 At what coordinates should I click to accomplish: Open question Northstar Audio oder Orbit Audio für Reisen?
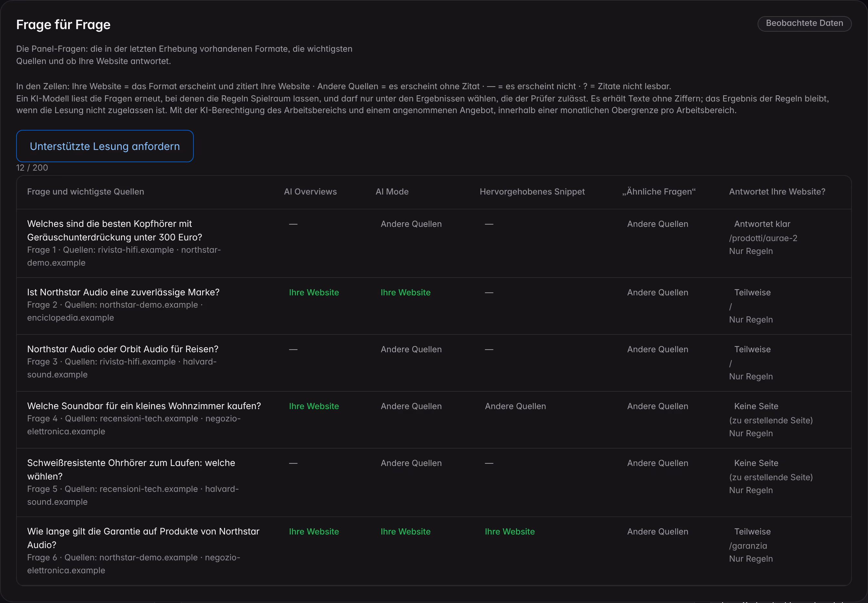123,349
